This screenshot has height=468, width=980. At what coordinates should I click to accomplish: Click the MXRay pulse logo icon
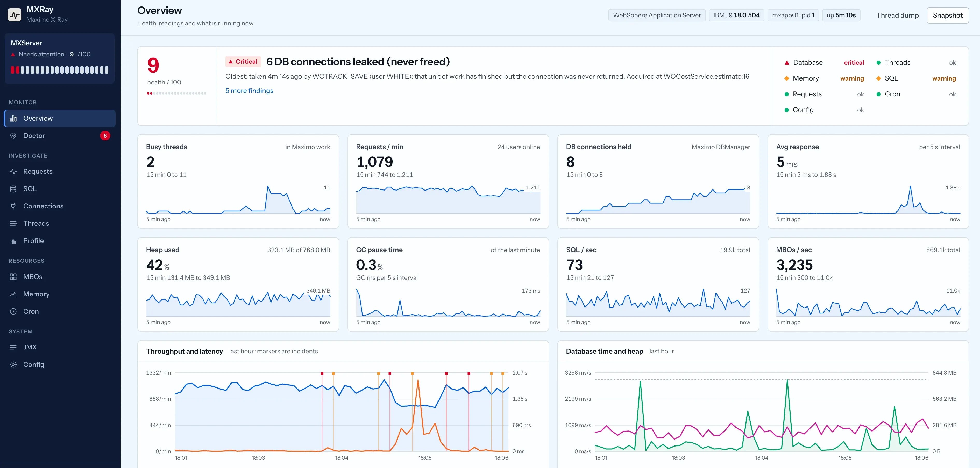[15, 14]
